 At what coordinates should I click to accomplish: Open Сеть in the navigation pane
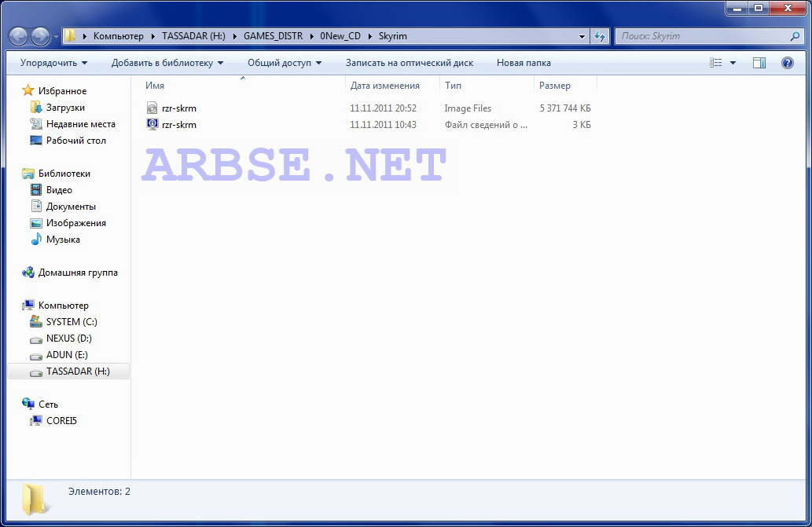48,404
